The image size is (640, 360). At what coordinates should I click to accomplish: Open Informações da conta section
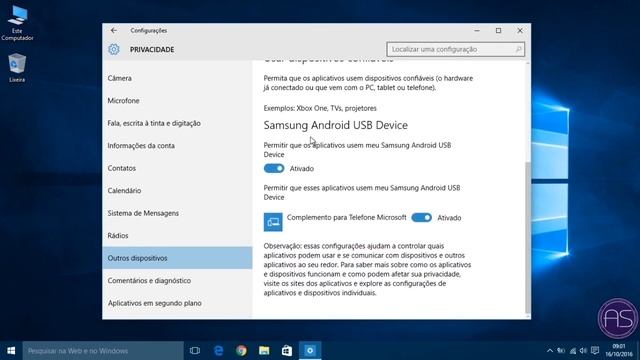point(177,145)
